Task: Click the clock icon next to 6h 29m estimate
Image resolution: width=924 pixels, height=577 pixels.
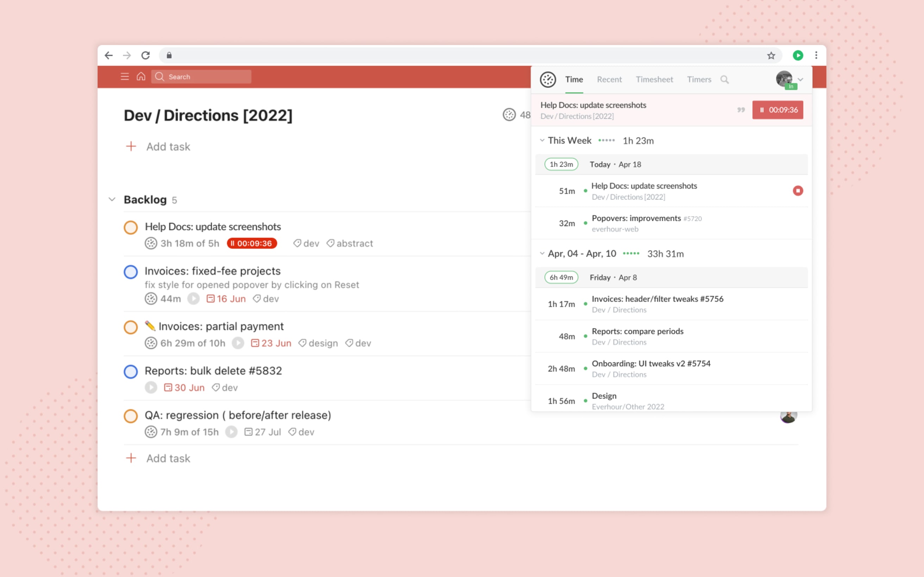Action: [151, 343]
